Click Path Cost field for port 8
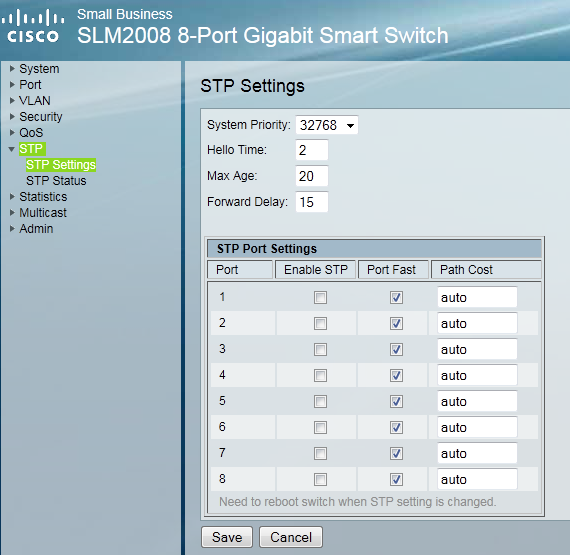 (477, 479)
